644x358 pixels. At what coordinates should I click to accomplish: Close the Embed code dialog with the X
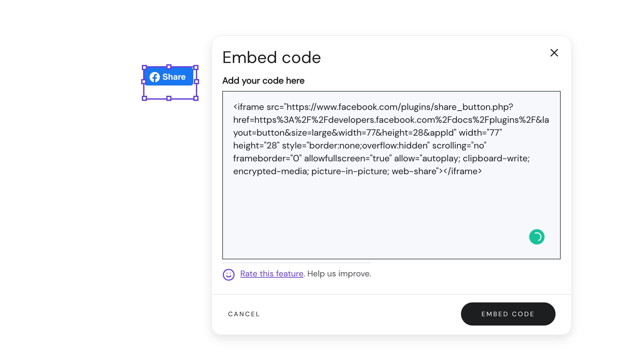554,53
